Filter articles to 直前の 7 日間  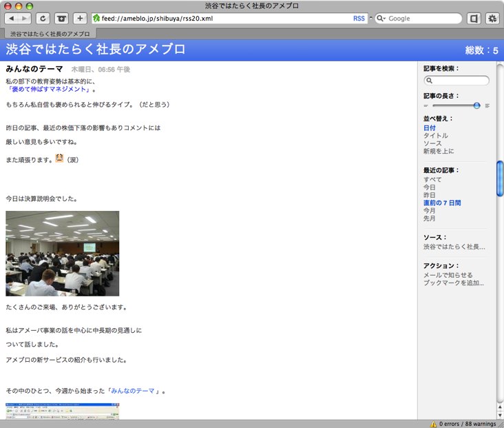click(x=442, y=203)
